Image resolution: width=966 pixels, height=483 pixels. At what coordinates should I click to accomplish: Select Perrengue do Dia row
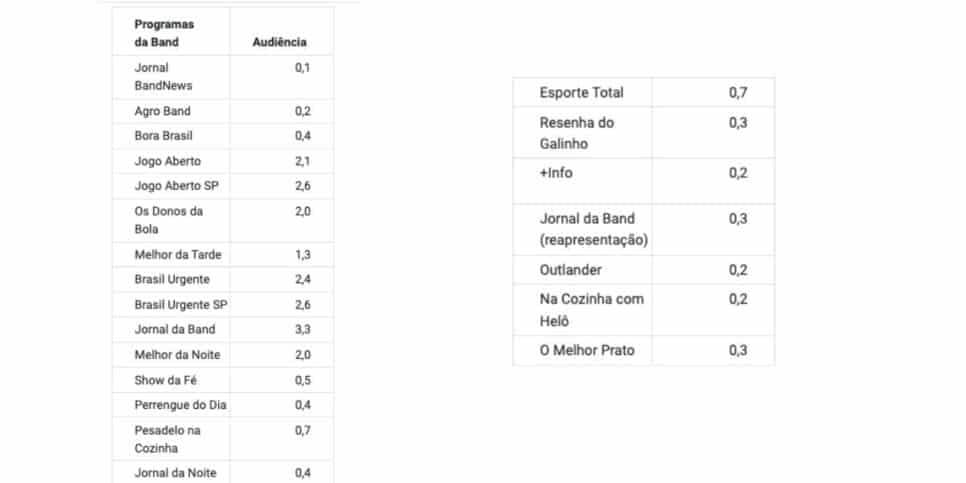click(x=222, y=405)
